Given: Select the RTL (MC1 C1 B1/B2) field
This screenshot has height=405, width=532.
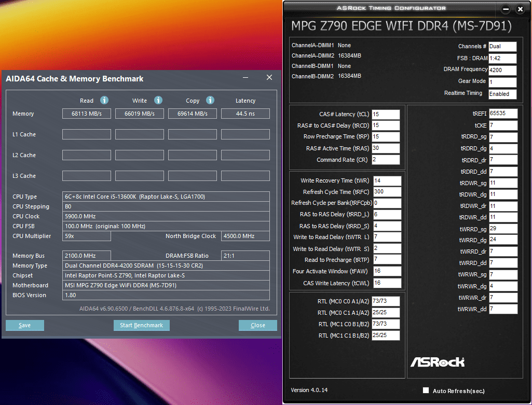Looking at the screenshot, I should [386, 336].
